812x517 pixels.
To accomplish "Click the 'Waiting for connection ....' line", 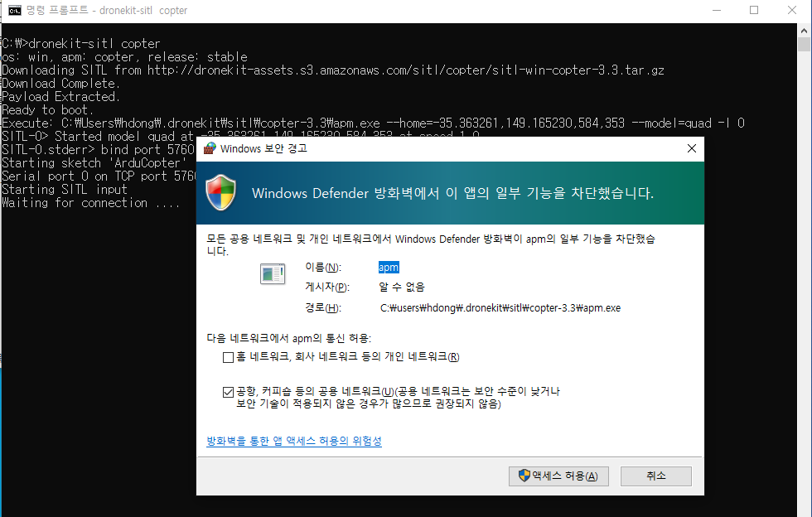I will click(90, 203).
